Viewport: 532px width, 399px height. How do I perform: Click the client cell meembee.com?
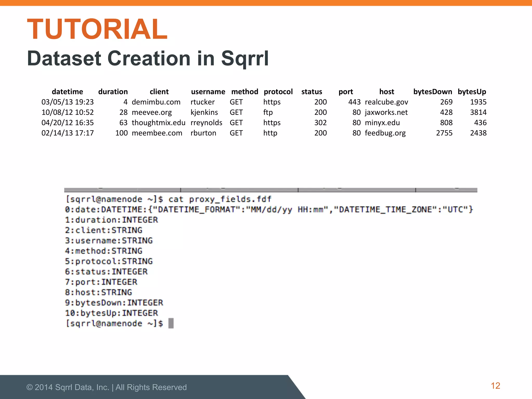click(157, 133)
